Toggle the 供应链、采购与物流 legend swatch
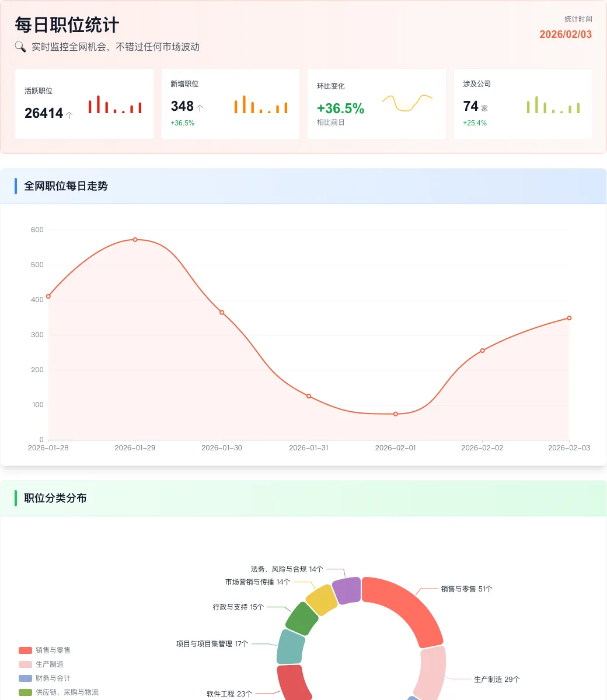This screenshot has width=607, height=700. tap(25, 692)
